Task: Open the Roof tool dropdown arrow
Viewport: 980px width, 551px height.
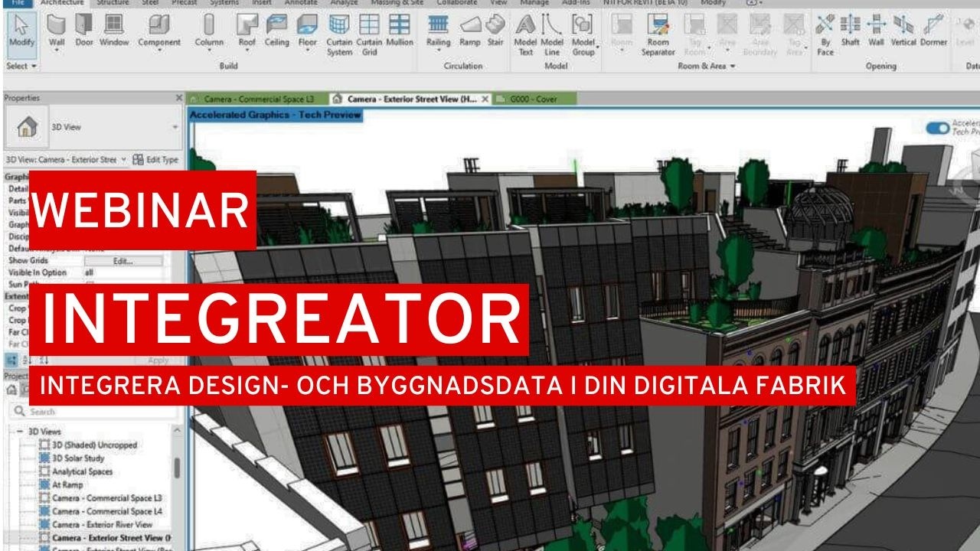Action: tap(247, 51)
